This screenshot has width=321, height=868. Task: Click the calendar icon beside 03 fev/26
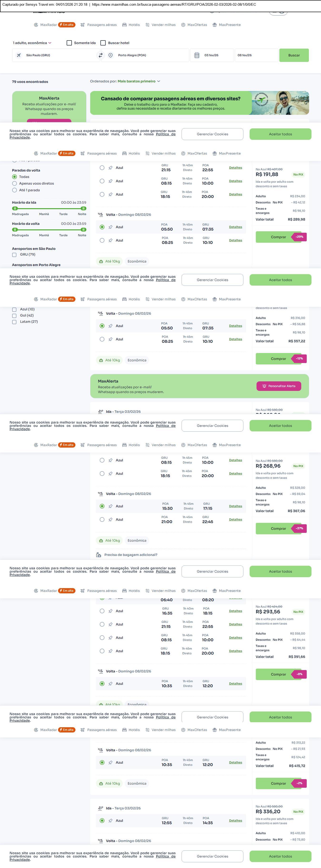point(197,55)
